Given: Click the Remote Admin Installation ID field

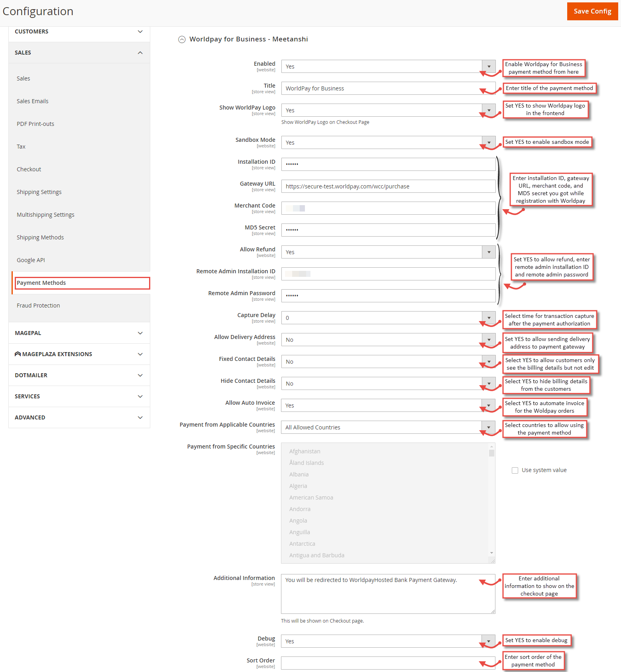Looking at the screenshot, I should coord(388,274).
